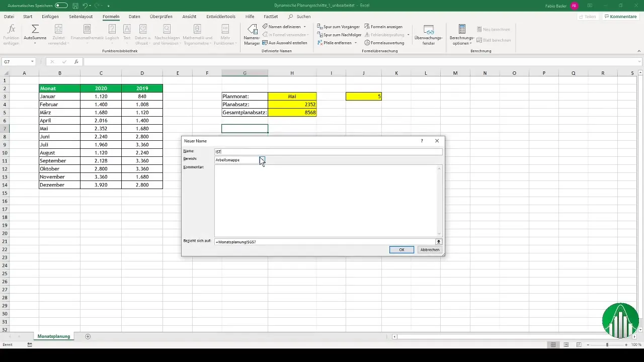Open Nachschlagen und Verweisen functions
Viewport: 644px width, 362px height.
[x=167, y=35]
